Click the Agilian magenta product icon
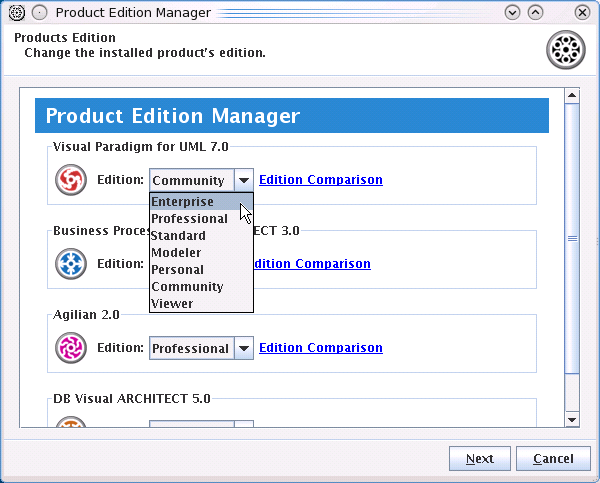This screenshot has width=600, height=483. 71,348
